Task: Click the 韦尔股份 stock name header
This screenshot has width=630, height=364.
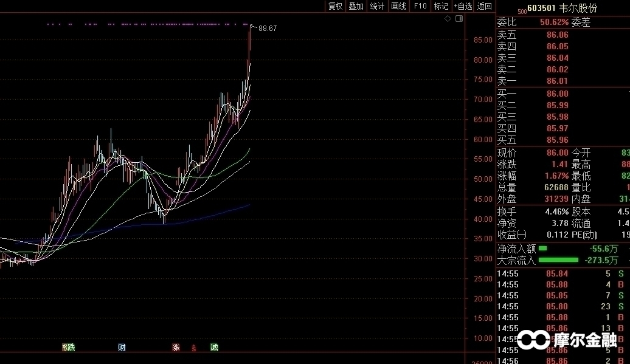Action: click(x=578, y=8)
